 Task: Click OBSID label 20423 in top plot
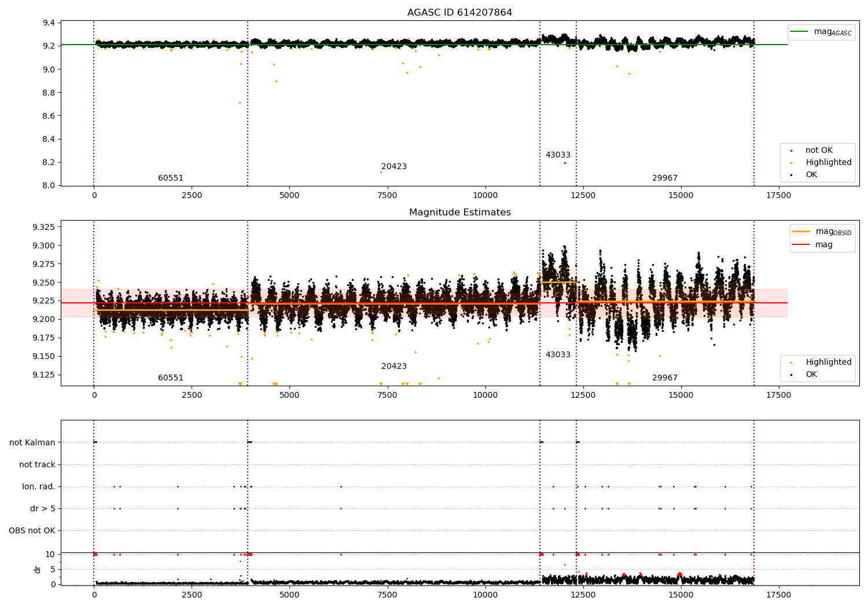[394, 167]
